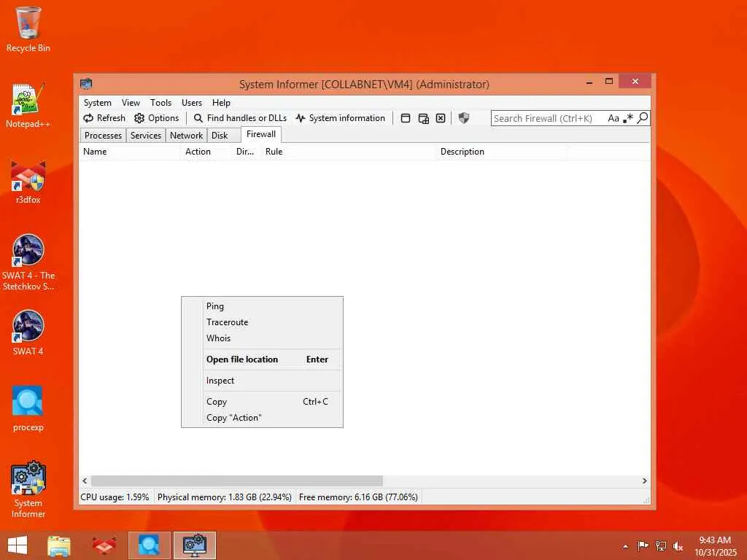
Task: Choose Ping from the context menu
Action: pos(262,306)
